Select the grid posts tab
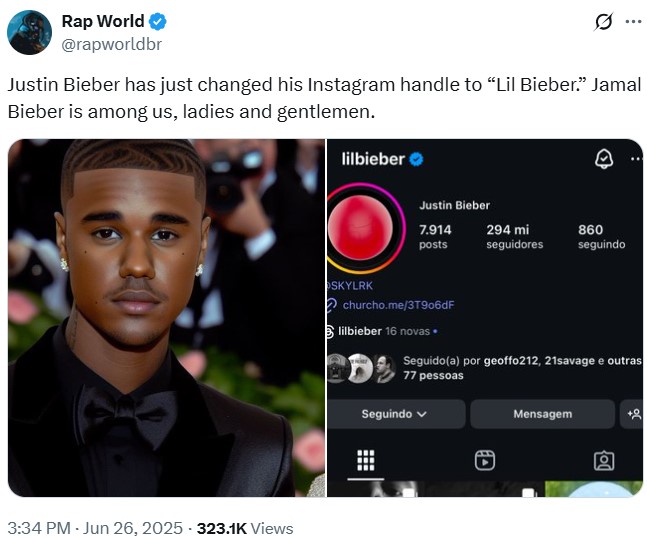Image resolution: width=647 pixels, height=538 pixels. pyautogui.click(x=366, y=459)
